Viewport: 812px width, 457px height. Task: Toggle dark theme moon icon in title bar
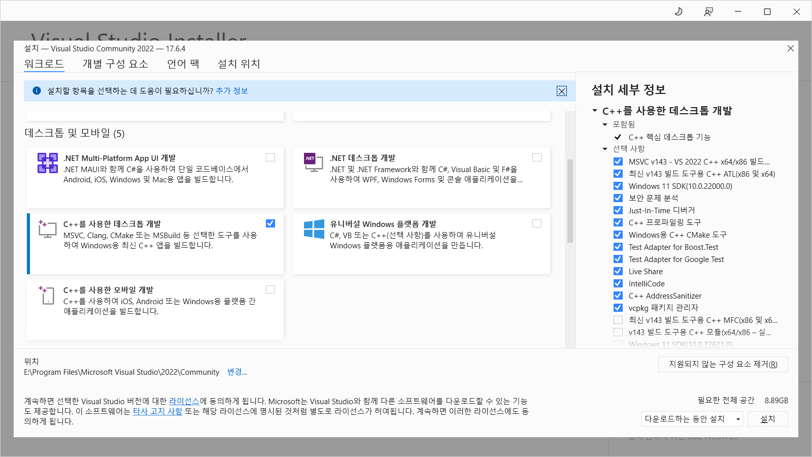678,11
